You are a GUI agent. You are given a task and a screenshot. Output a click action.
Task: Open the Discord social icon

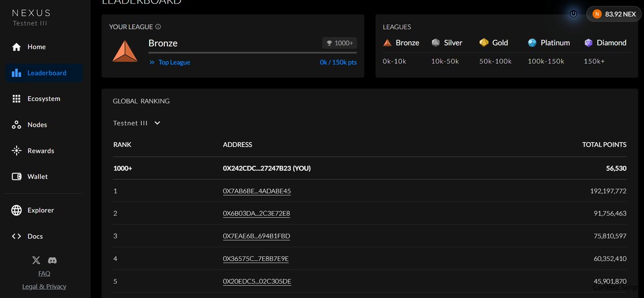pyautogui.click(x=52, y=260)
